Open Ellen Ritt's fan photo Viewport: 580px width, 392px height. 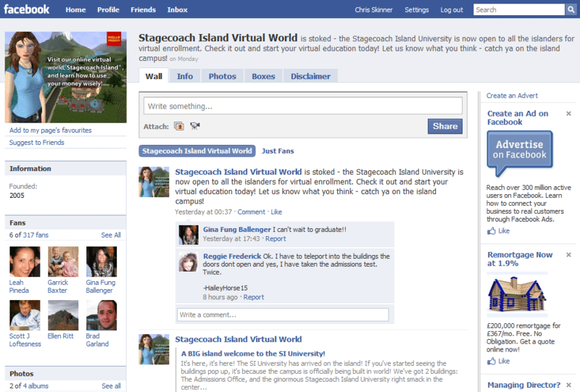click(x=63, y=315)
